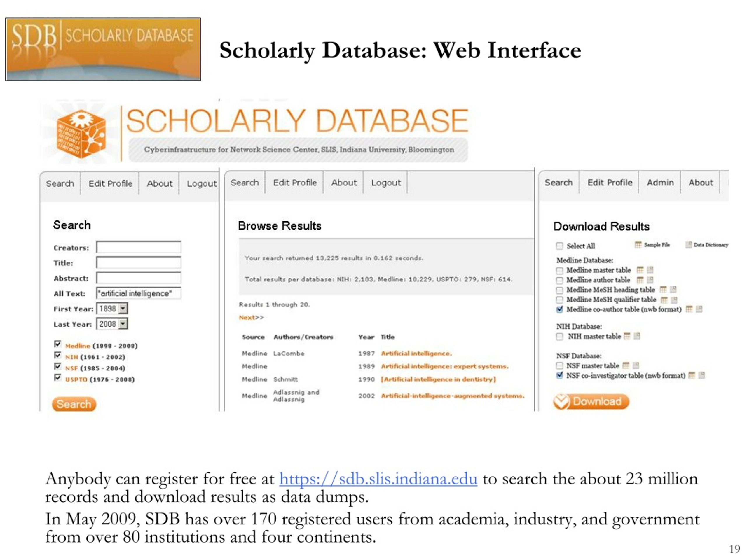Open the Admin tab in Download panel
The height and width of the screenshot is (560, 747).
pyautogui.click(x=660, y=183)
